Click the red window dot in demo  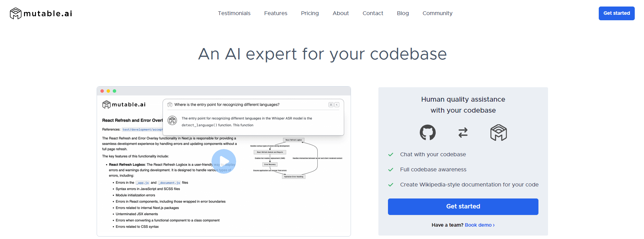coord(102,91)
